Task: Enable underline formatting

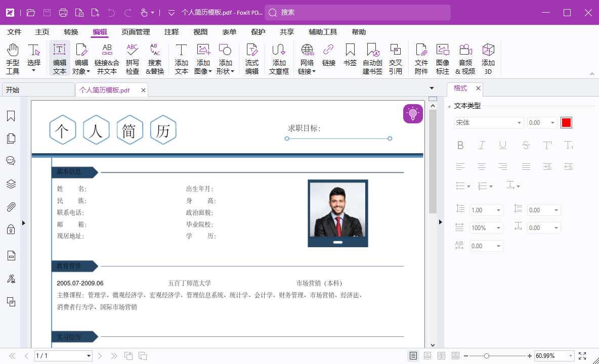Action: tap(503, 145)
